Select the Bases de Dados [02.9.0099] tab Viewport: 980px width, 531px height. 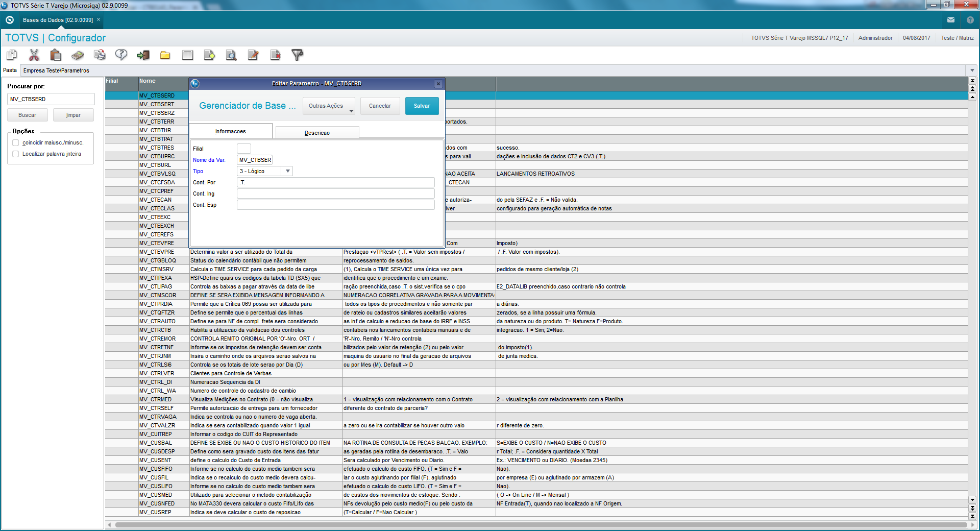pyautogui.click(x=58, y=20)
